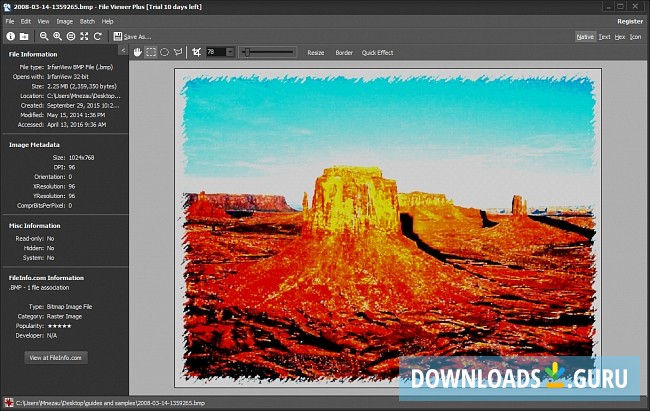
Task: Click the five-star Popularity rating
Action: click(59, 326)
